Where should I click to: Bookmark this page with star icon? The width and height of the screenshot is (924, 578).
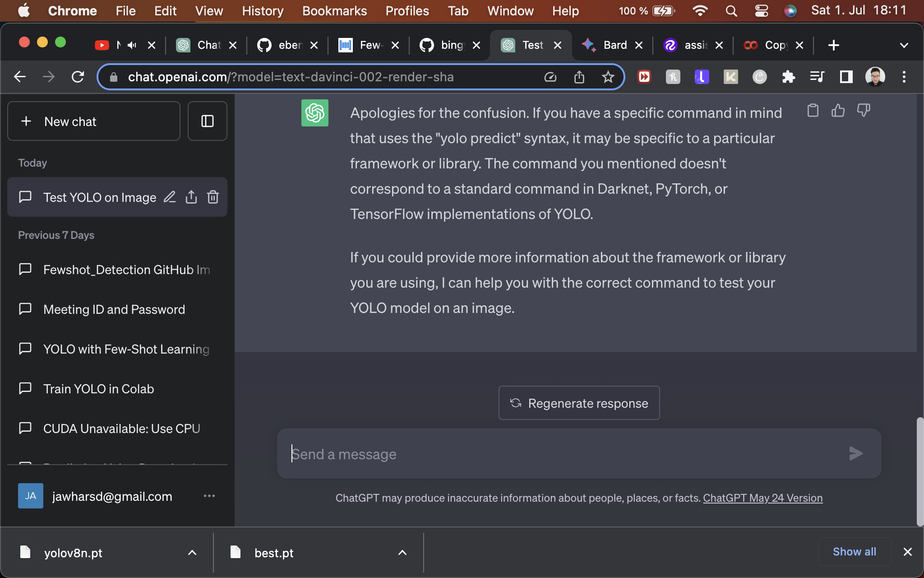pos(608,77)
